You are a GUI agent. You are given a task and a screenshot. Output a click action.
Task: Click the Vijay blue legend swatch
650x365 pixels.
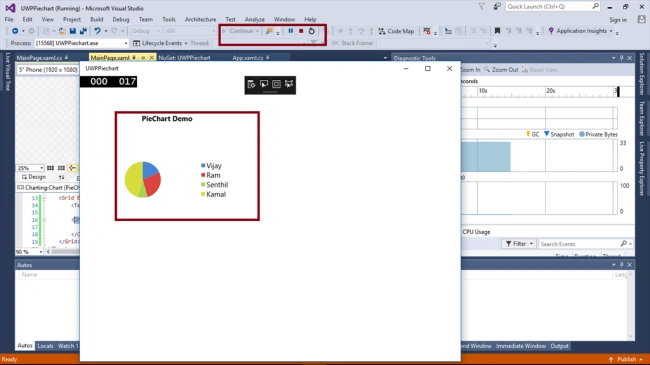pyautogui.click(x=203, y=165)
